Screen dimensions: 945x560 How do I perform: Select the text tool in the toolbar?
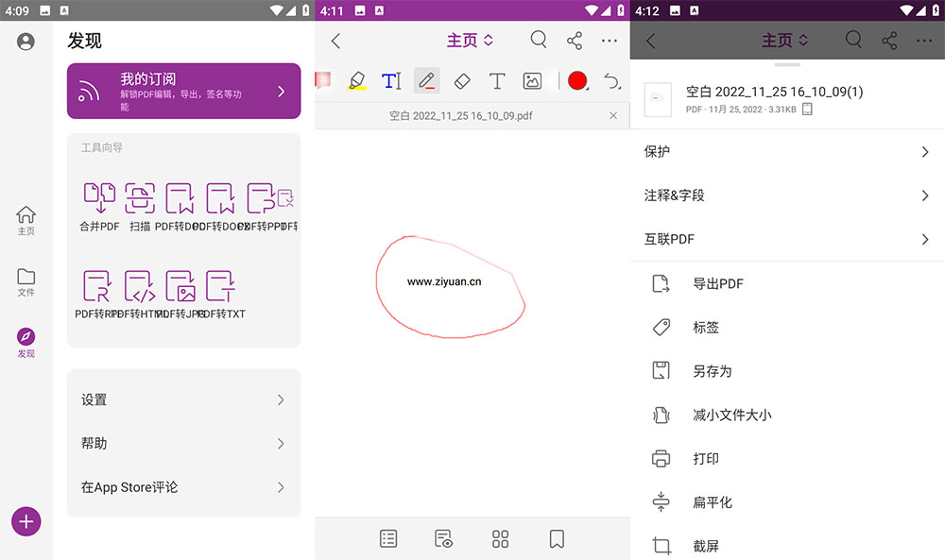pos(497,80)
